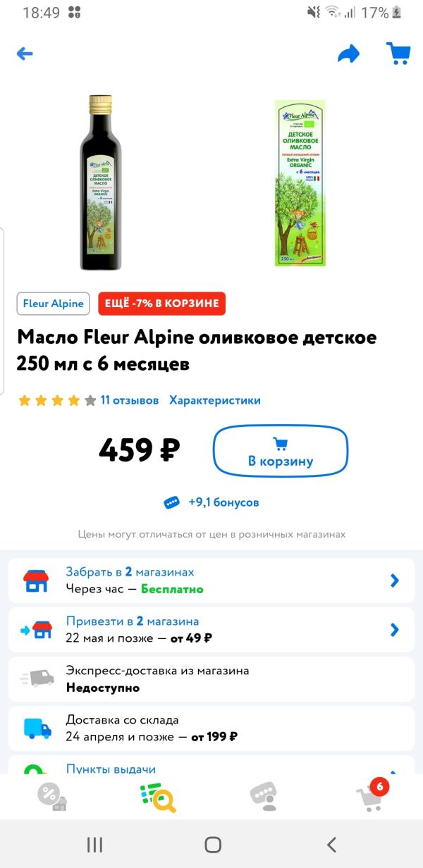Add product with В корзину button
Image resolution: width=423 pixels, height=868 pixels.
pyautogui.click(x=281, y=452)
